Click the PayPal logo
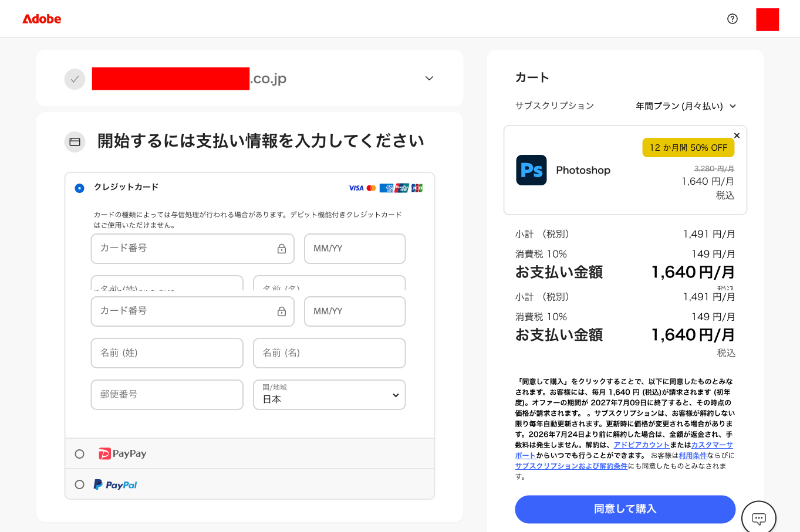This screenshot has width=800, height=532. coord(115,484)
